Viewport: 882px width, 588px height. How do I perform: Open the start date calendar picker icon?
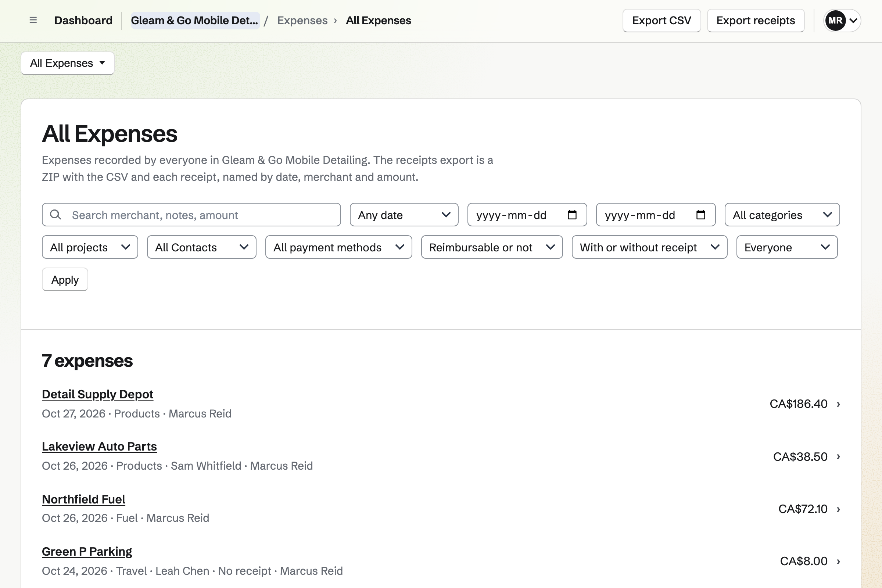click(x=572, y=215)
